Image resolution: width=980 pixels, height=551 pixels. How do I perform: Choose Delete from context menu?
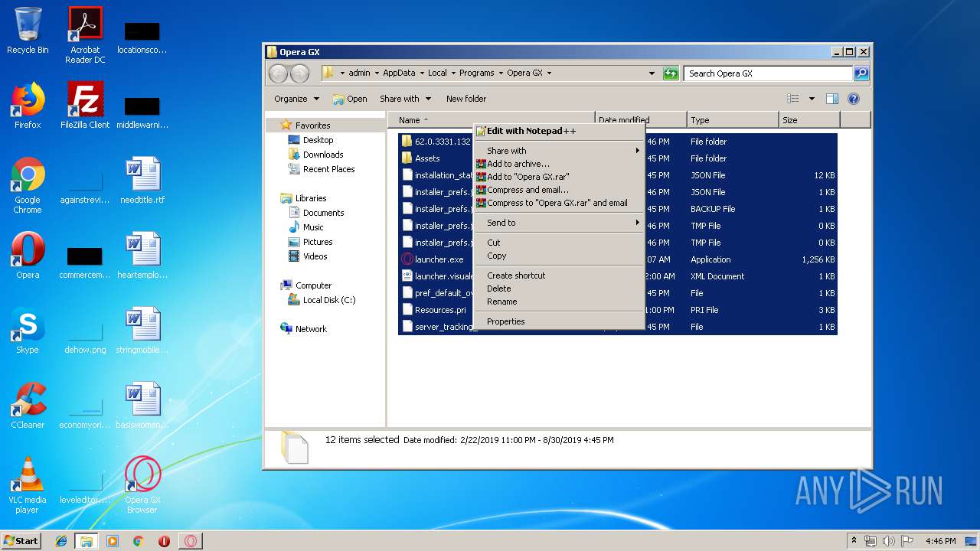click(557, 289)
